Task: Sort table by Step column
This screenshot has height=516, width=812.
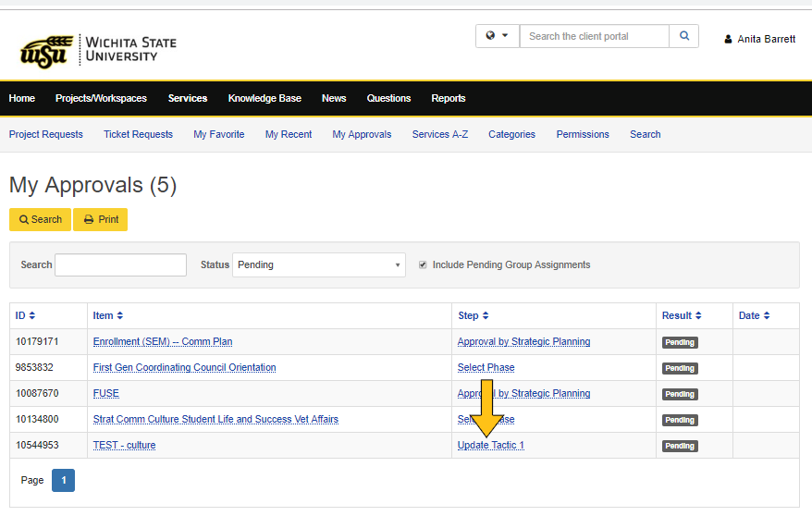Action: click(474, 315)
